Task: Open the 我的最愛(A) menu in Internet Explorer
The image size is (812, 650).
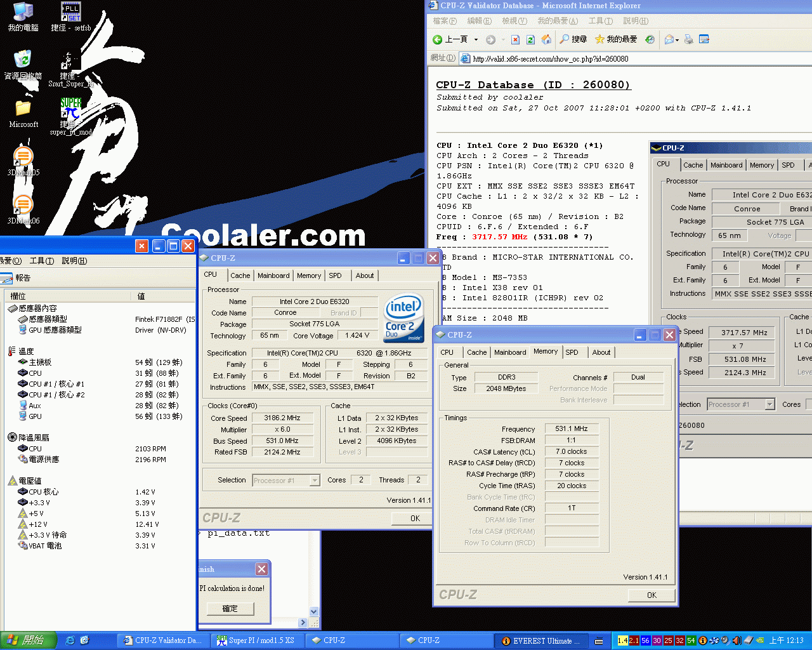Action: (x=558, y=21)
